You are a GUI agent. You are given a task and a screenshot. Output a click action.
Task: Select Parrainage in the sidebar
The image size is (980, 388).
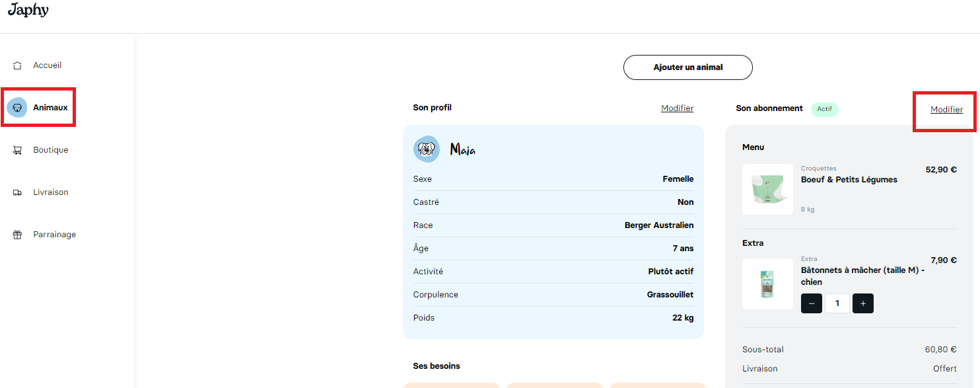tap(54, 235)
